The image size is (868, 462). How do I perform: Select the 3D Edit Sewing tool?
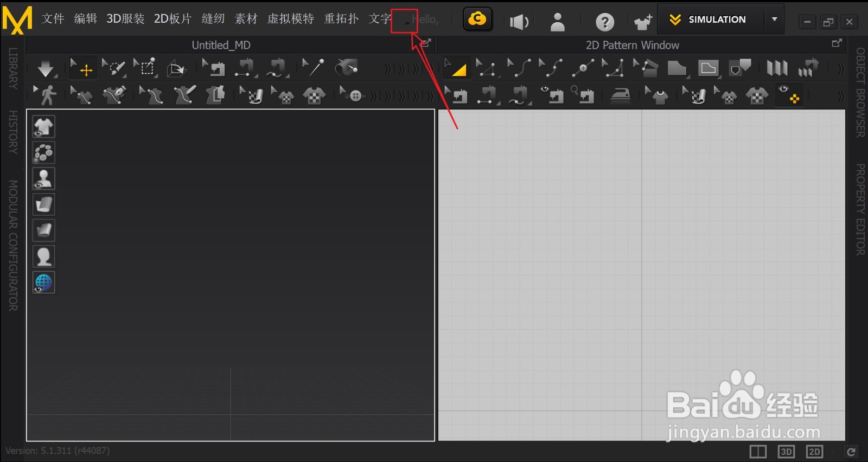click(x=214, y=68)
